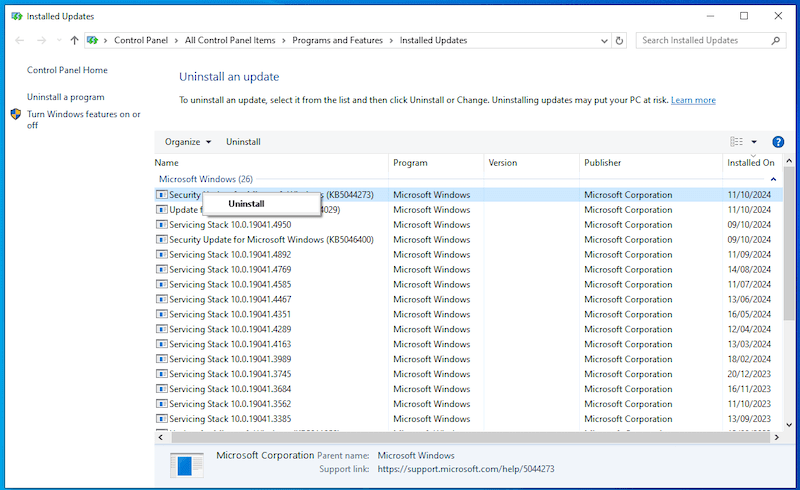Go to Control Panel Home

coord(67,70)
